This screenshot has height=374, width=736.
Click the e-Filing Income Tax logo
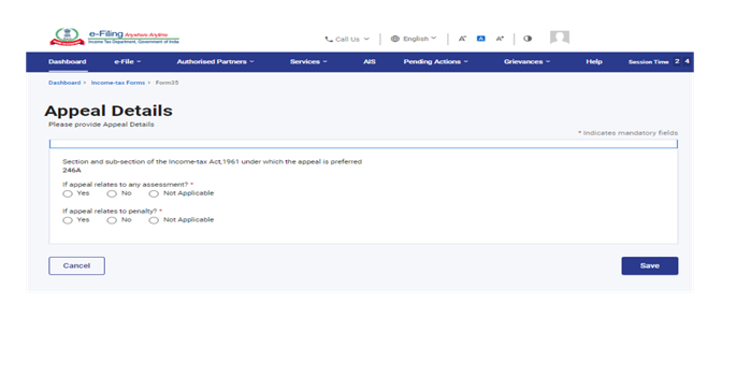(x=114, y=37)
